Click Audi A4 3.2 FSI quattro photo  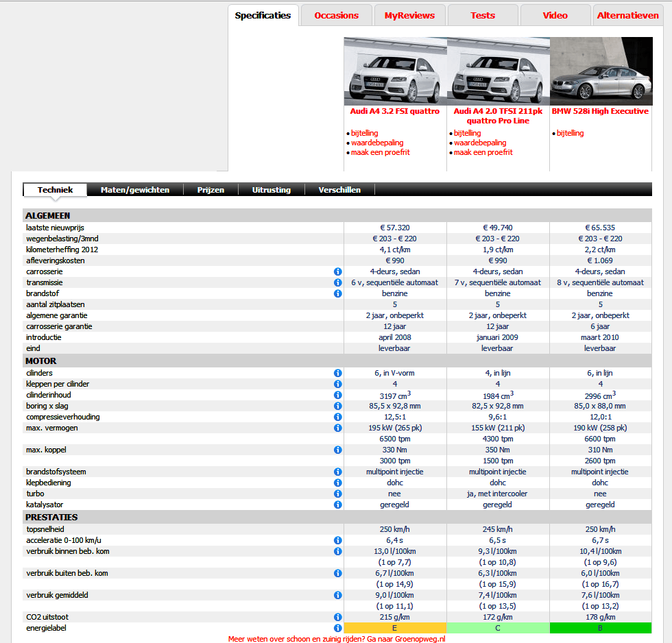pyautogui.click(x=395, y=71)
